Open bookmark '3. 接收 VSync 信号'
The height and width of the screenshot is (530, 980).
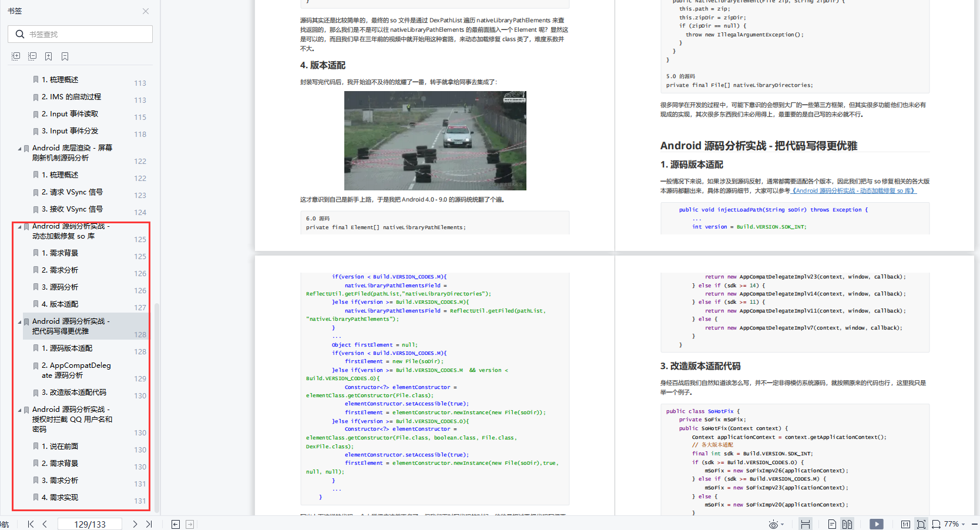(x=72, y=209)
